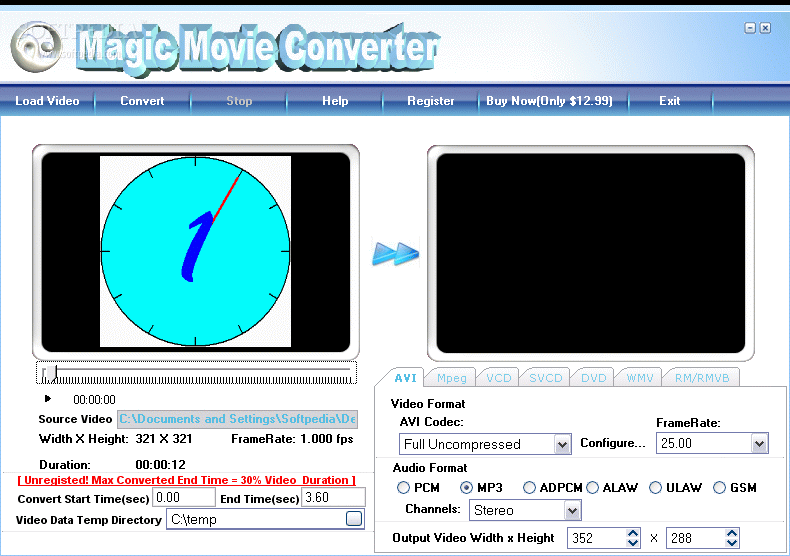Click the End Time(sec) field

pyautogui.click(x=333, y=498)
